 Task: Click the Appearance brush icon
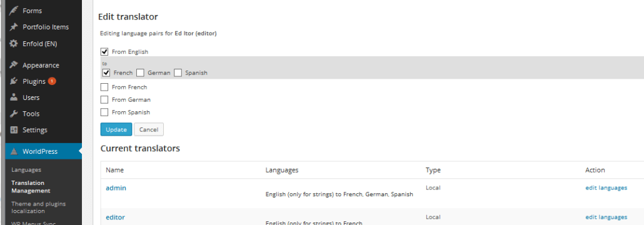(14, 65)
